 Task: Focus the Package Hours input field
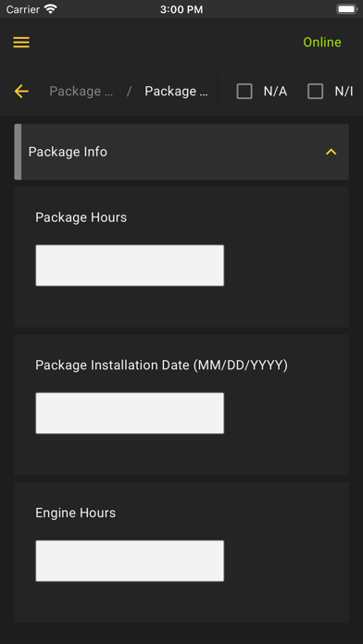click(x=130, y=266)
